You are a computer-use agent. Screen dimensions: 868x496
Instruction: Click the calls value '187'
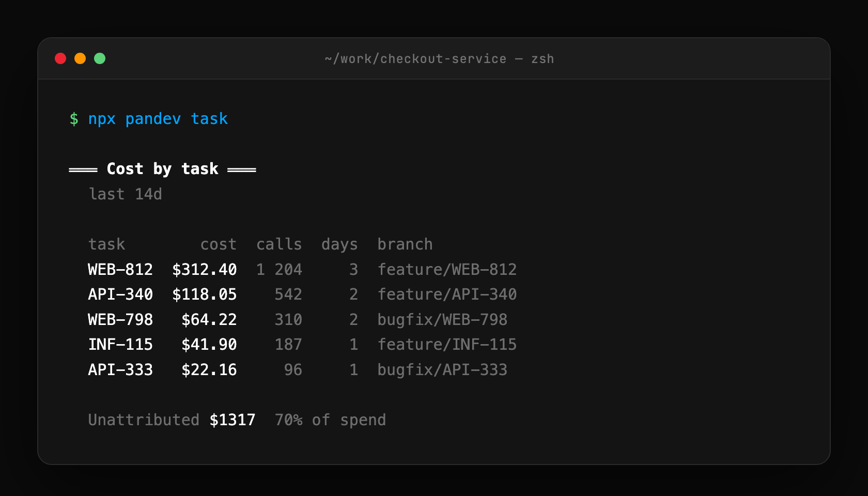(x=288, y=345)
